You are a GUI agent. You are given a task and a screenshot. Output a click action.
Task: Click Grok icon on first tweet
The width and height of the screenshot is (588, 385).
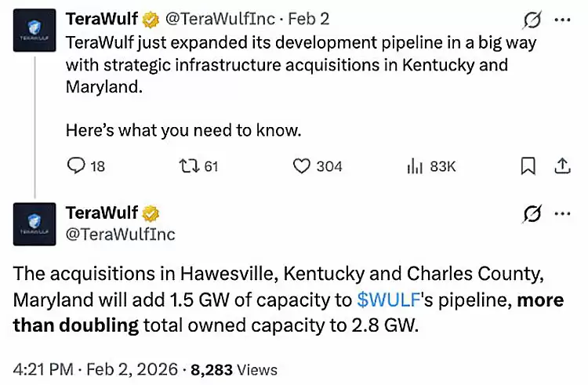tap(532, 20)
